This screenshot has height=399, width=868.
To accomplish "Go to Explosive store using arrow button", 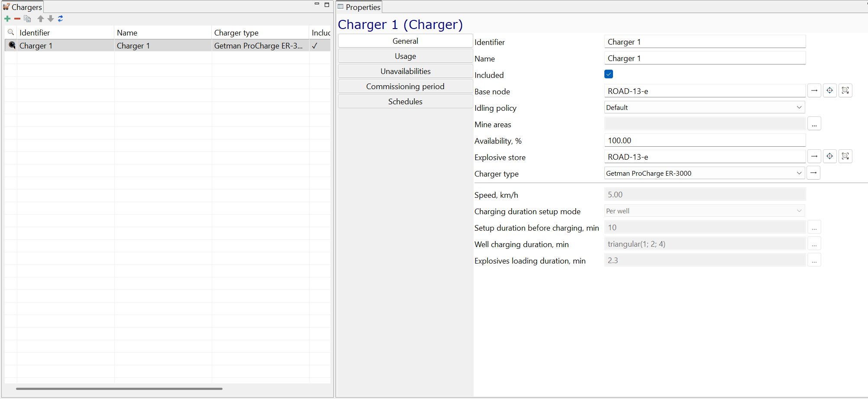I will (814, 156).
